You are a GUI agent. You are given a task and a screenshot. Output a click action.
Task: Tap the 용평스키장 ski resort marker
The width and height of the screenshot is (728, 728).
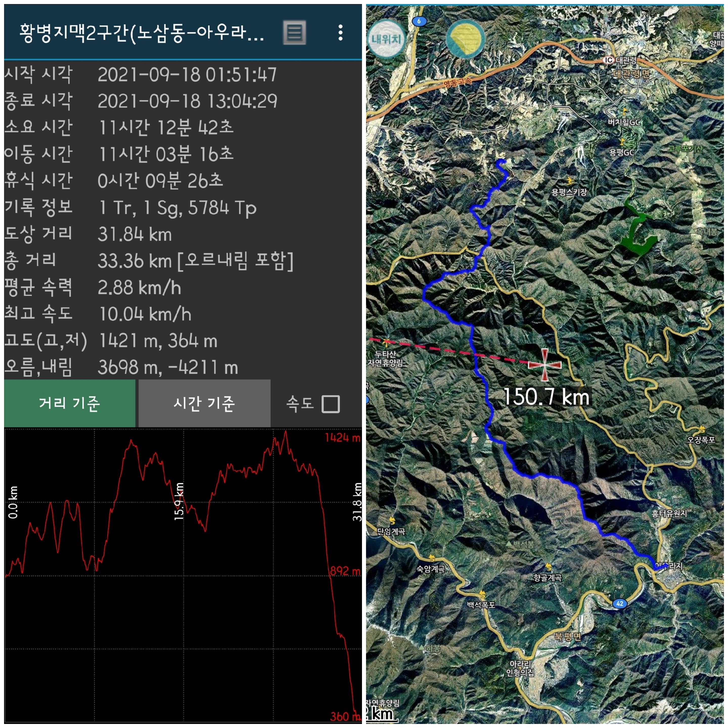(570, 182)
